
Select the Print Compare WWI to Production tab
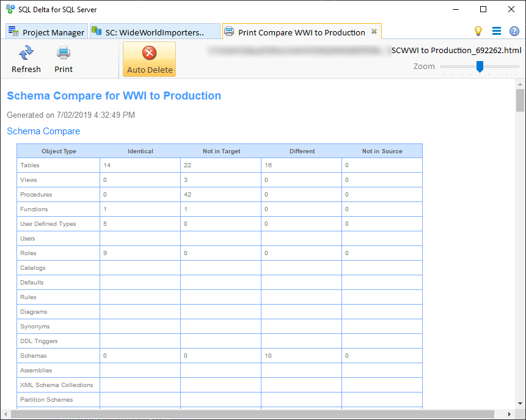pos(302,32)
